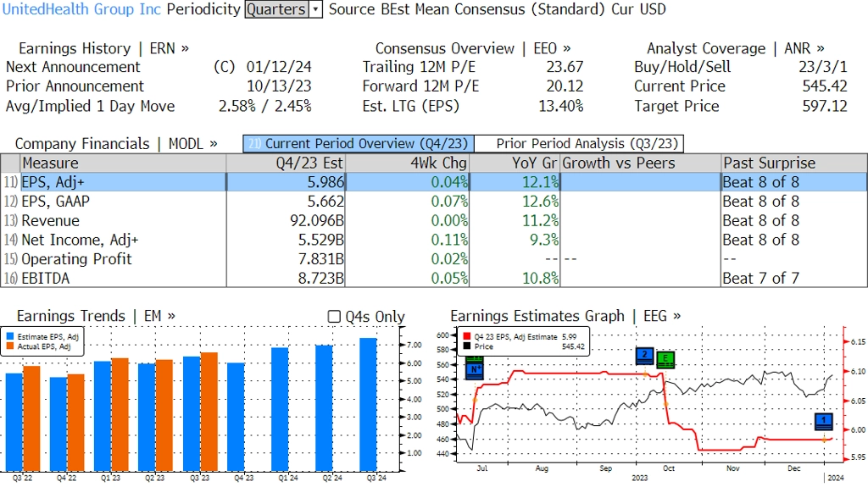Switch to Prior Period Analysis (Q3/23) tab

580,144
